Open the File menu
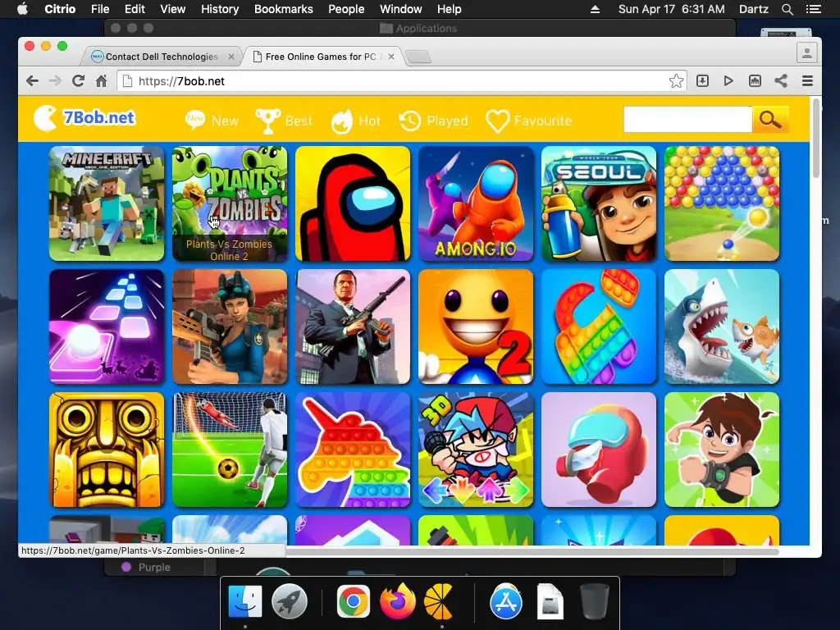 [99, 9]
